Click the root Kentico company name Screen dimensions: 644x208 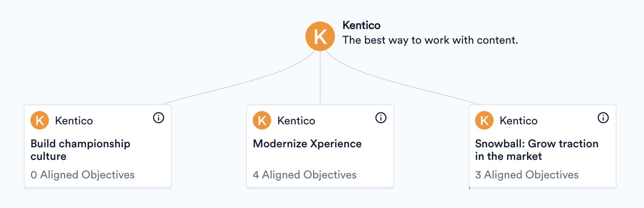361,25
